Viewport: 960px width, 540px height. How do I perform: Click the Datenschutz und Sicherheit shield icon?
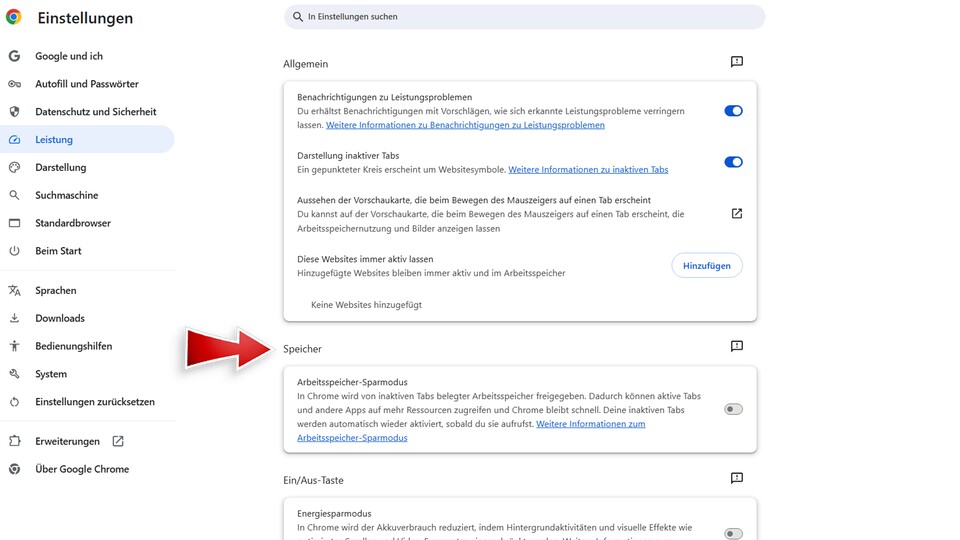pos(14,112)
